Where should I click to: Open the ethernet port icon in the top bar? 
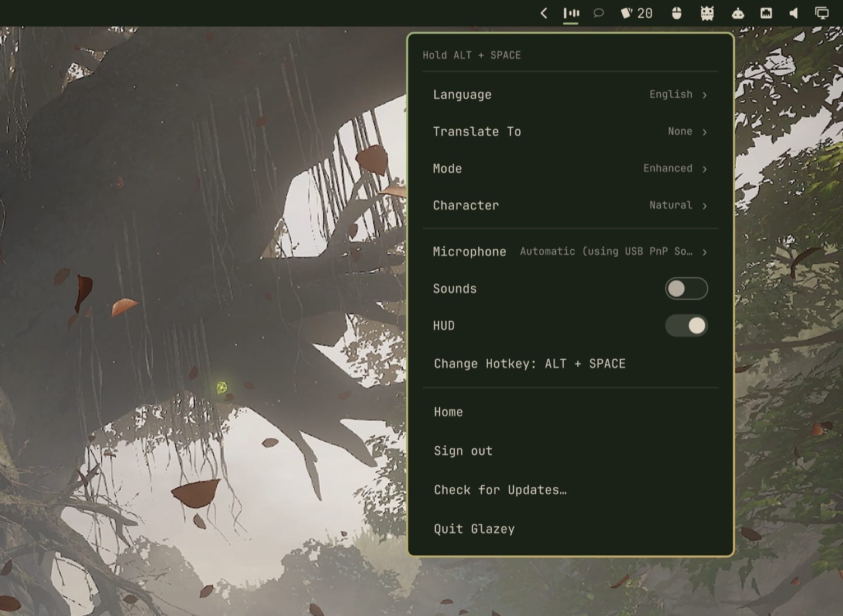coord(766,13)
